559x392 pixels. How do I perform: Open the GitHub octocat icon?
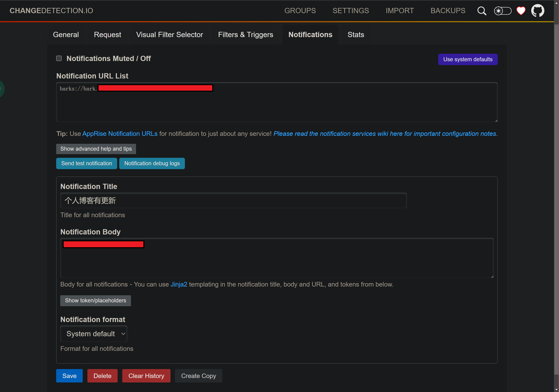coord(537,11)
